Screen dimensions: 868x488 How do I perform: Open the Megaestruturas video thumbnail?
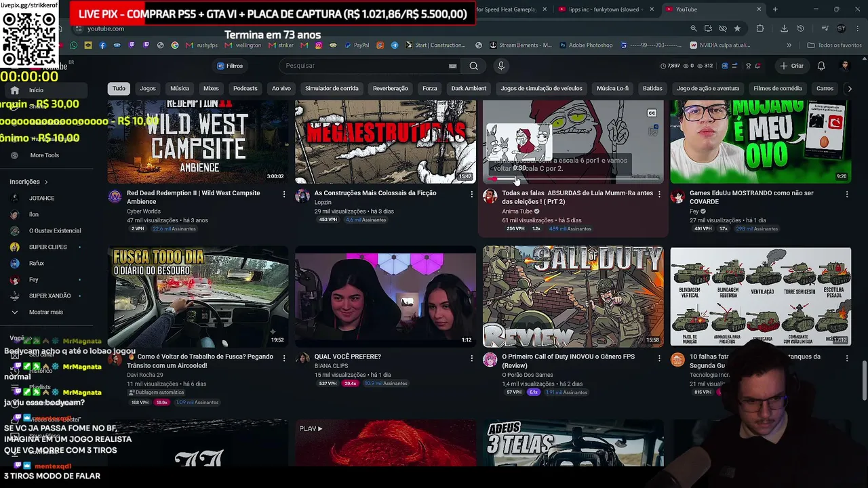pyautogui.click(x=385, y=141)
